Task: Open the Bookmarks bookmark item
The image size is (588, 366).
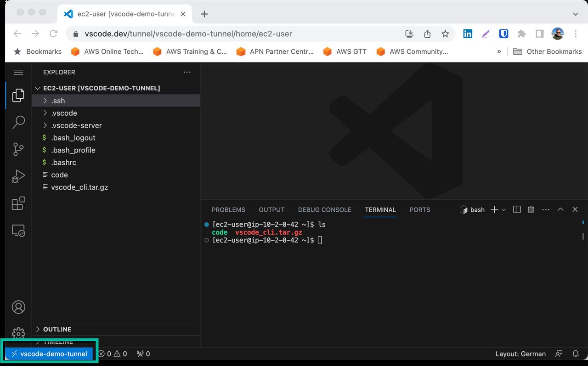Action: [37, 51]
